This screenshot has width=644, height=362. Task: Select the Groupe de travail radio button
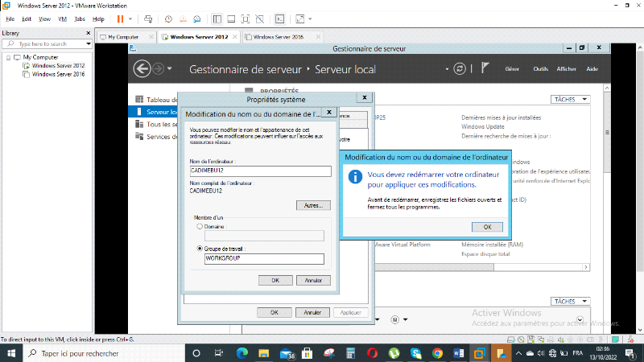coord(200,249)
